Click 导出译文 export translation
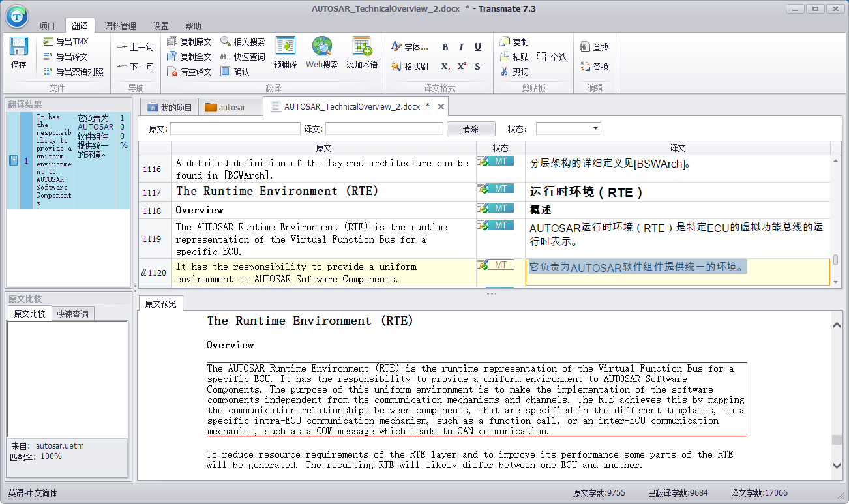 65,57
